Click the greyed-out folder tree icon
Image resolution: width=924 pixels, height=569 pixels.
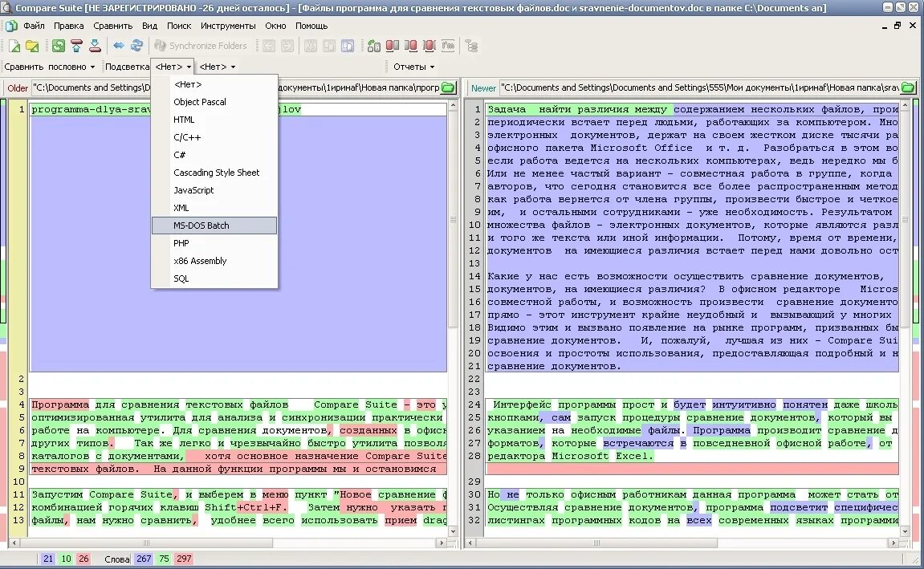point(471,46)
